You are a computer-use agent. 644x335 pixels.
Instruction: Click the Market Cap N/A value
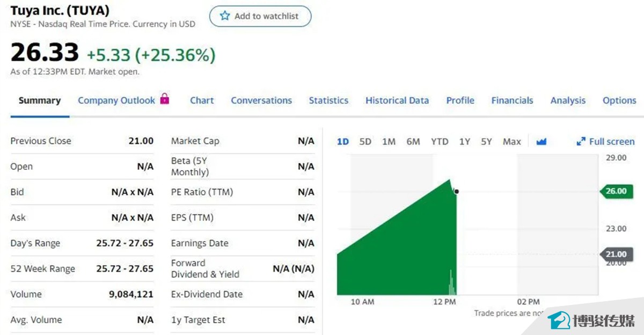pyautogui.click(x=306, y=141)
